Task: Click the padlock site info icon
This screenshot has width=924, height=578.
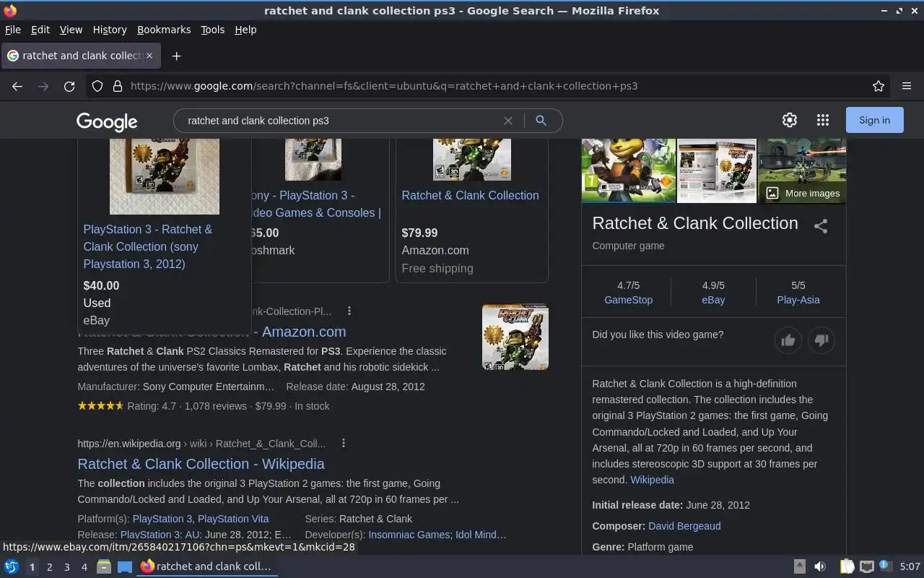Action: point(118,86)
